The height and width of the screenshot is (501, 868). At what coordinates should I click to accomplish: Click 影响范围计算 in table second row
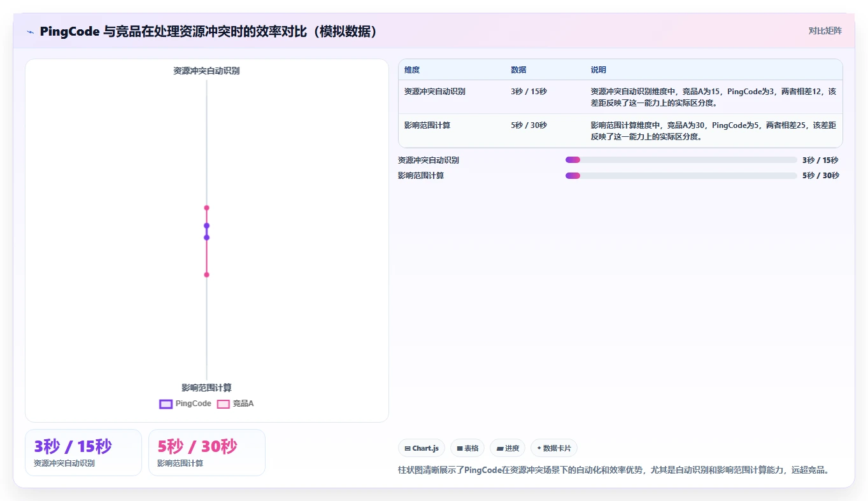tap(427, 125)
